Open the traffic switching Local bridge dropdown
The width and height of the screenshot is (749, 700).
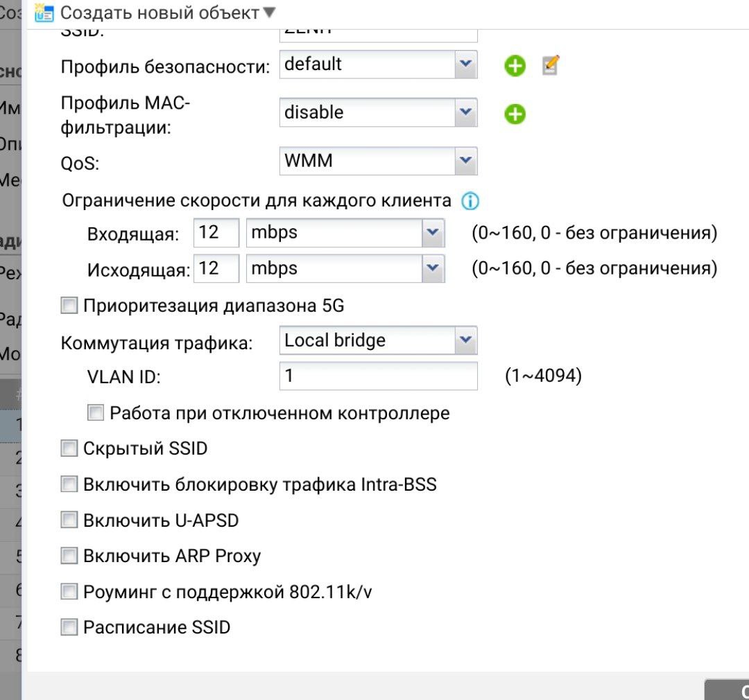(x=465, y=340)
